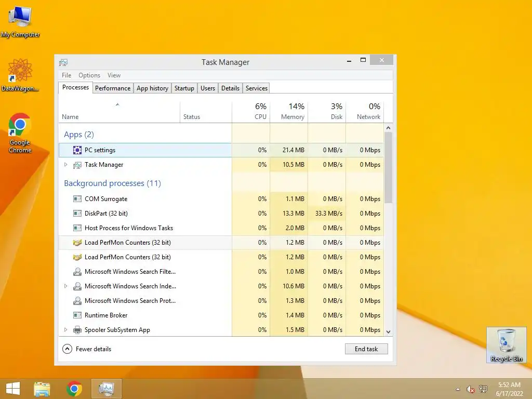Screen dimensions: 532x399
Task: Open the My Computer desktop icon
Action: (x=20, y=21)
